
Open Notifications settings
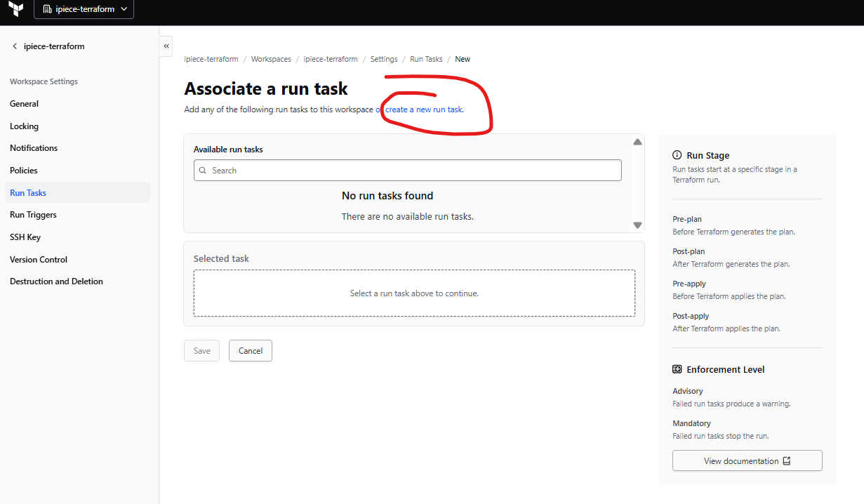click(34, 148)
